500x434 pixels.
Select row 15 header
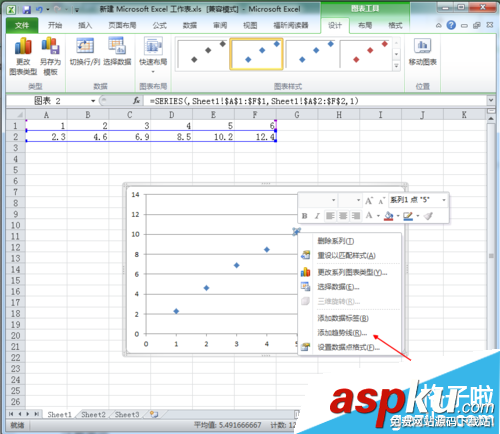tap(16, 281)
